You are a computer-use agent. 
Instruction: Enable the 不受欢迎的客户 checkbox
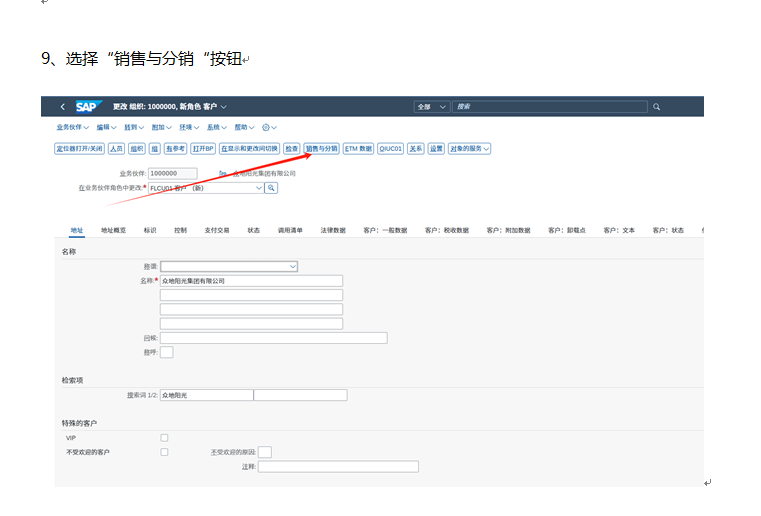[164, 452]
